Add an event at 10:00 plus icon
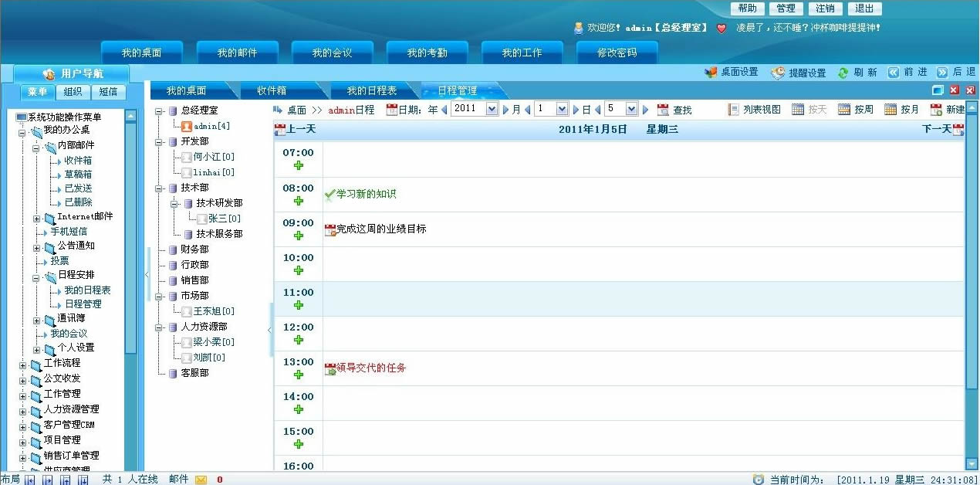 pyautogui.click(x=299, y=270)
